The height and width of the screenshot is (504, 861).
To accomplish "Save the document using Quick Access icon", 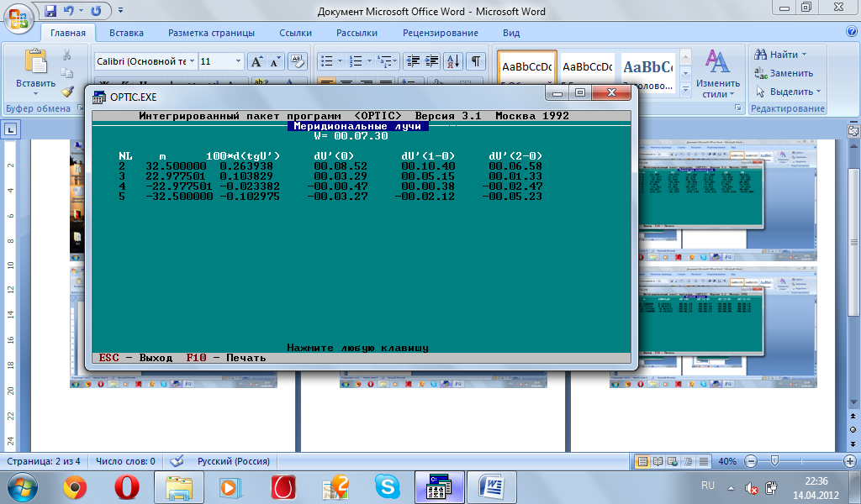I will 50,10.
